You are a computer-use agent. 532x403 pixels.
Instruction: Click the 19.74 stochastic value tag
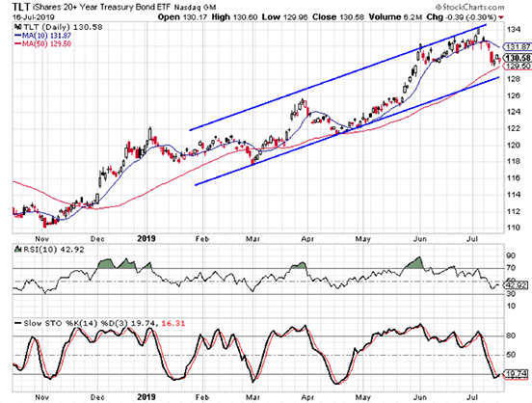(517, 374)
